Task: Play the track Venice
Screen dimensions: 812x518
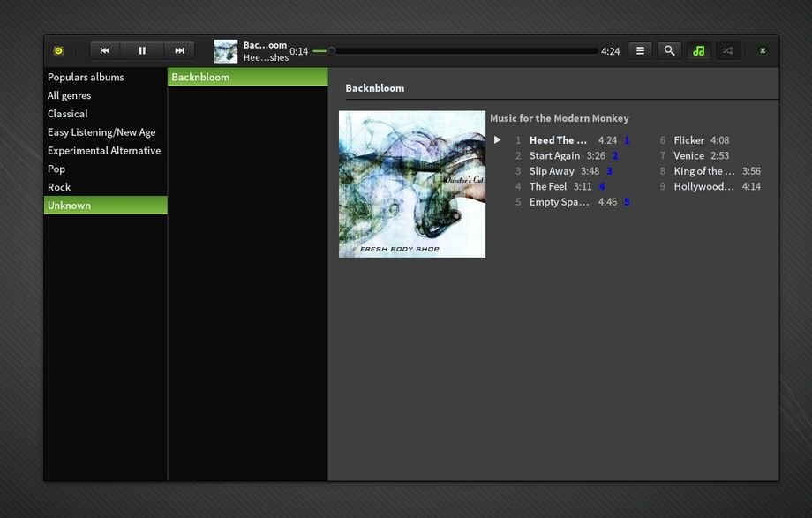Action: [x=688, y=156]
